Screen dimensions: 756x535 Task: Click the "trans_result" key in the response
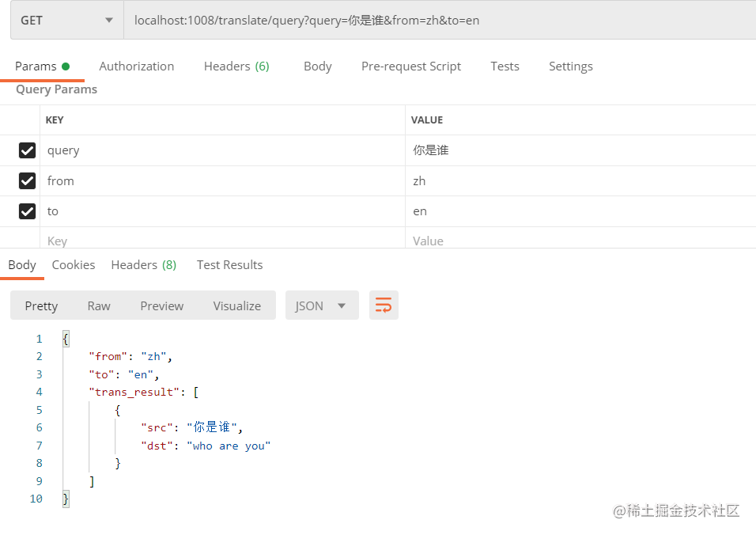134,393
